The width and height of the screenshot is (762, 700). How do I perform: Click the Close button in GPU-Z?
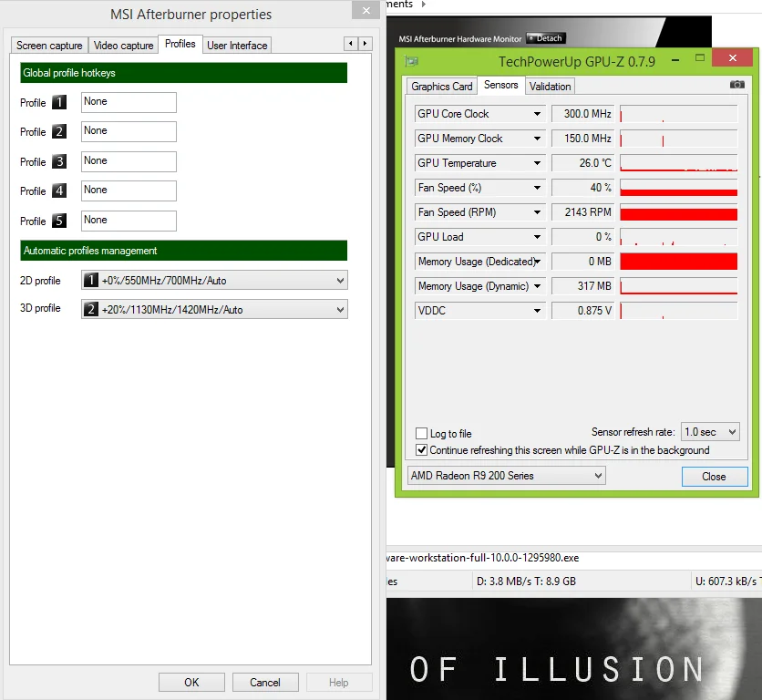715,477
